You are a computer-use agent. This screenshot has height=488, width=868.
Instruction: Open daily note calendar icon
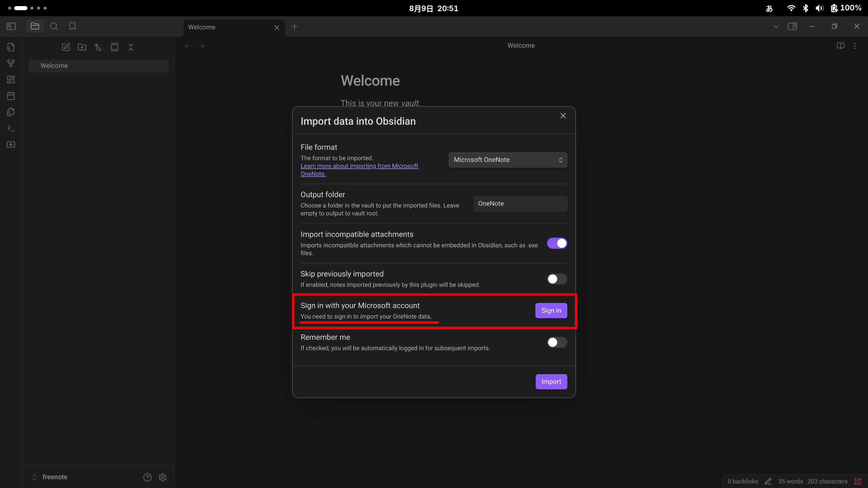[11, 96]
